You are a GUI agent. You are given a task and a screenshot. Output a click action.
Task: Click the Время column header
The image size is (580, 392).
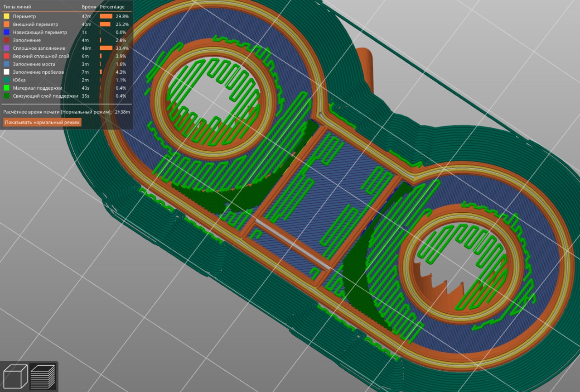coord(89,7)
